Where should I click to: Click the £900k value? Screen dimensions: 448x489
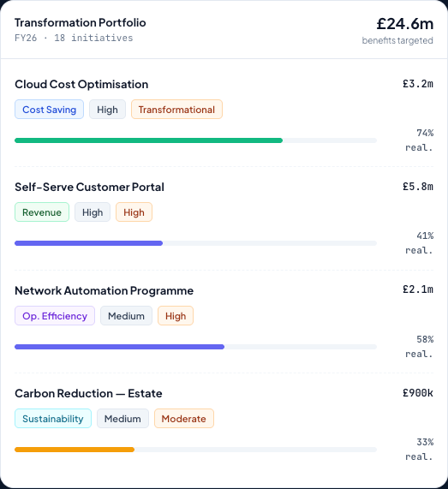tap(418, 393)
